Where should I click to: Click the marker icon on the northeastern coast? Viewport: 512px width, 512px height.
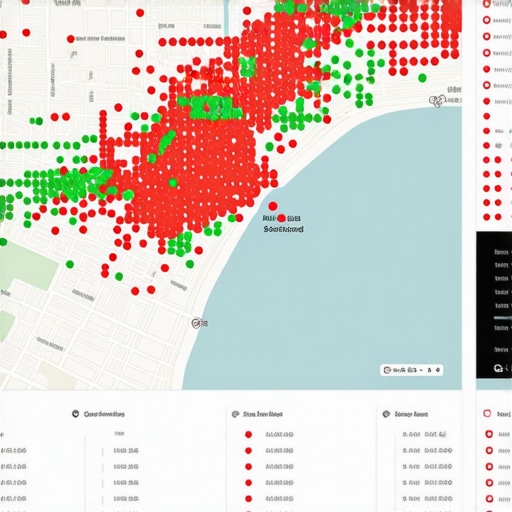437,100
